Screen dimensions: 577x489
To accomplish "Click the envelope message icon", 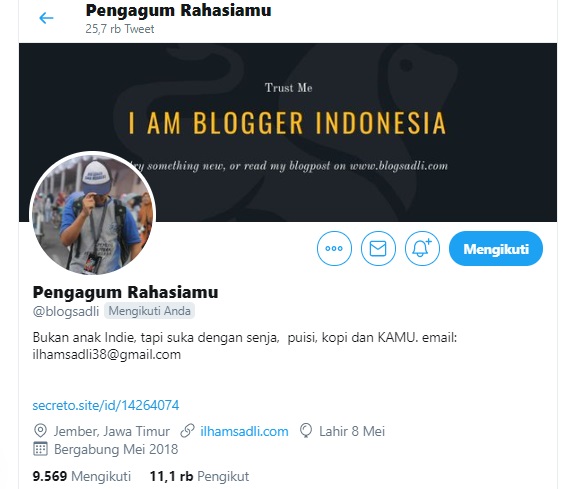I will [378, 248].
